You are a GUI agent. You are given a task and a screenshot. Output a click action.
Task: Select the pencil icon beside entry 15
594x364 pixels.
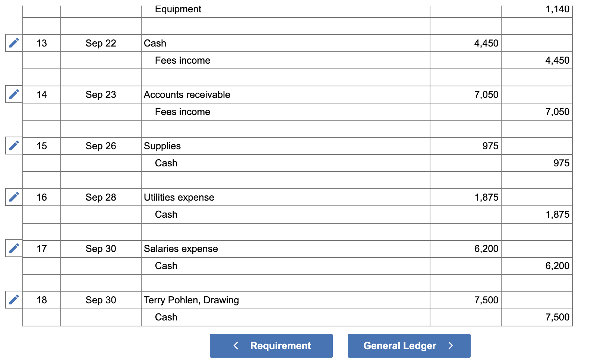pyautogui.click(x=13, y=146)
